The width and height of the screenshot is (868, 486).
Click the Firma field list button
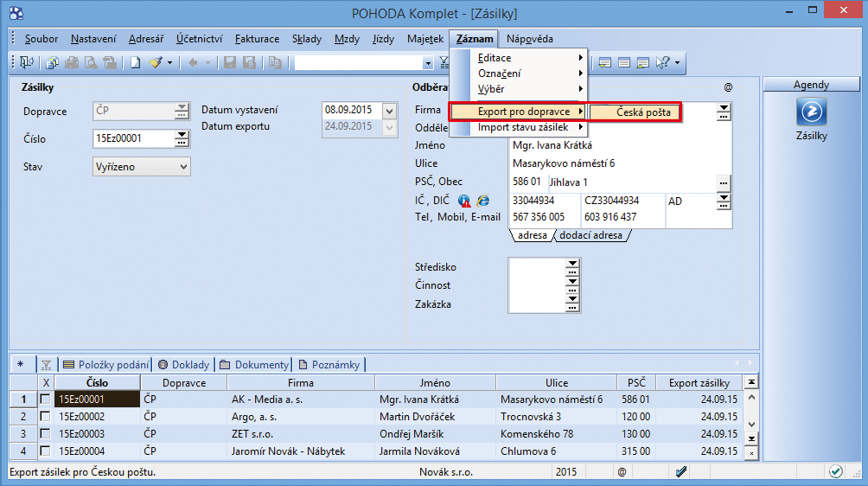724,112
